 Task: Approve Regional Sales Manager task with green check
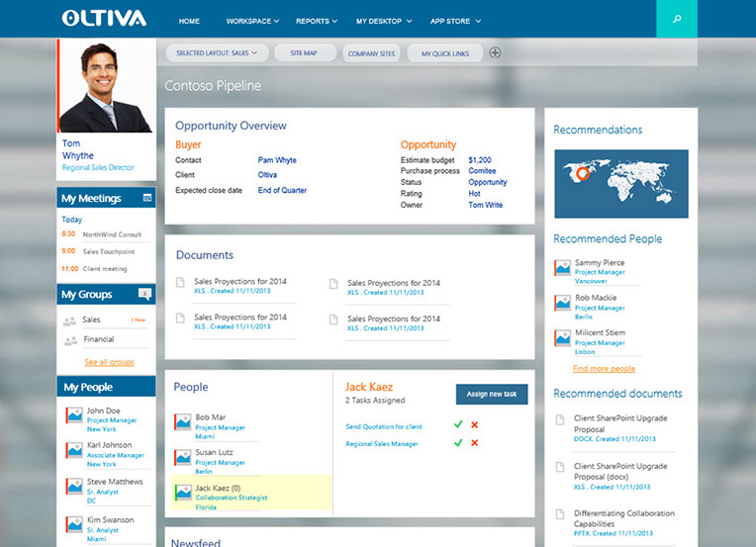[x=457, y=443]
